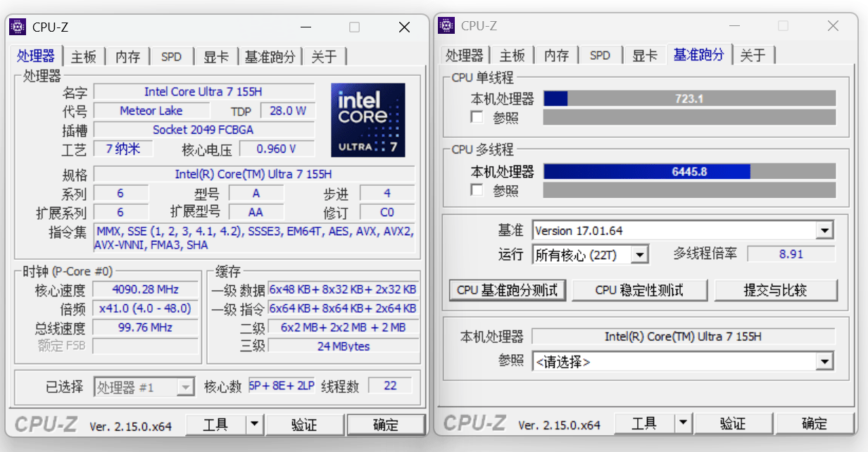The image size is (868, 452).
Task: Click the CPU 稳定性测试 button
Action: click(639, 290)
